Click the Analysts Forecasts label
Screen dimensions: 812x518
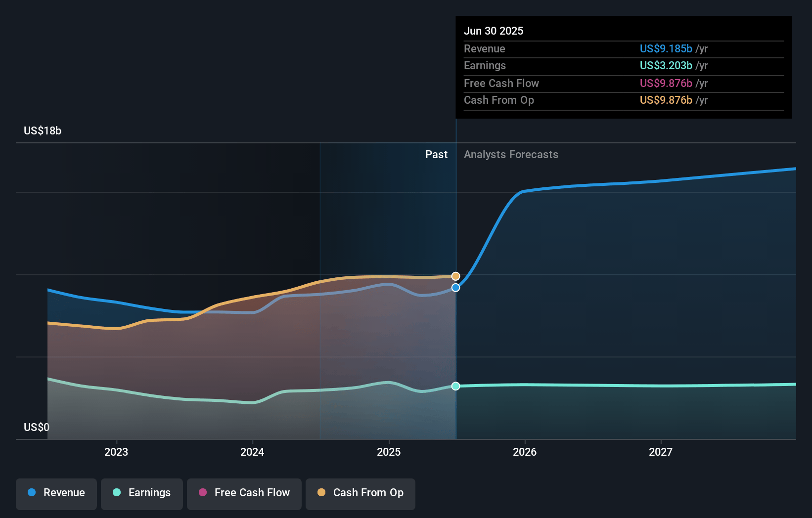click(511, 154)
